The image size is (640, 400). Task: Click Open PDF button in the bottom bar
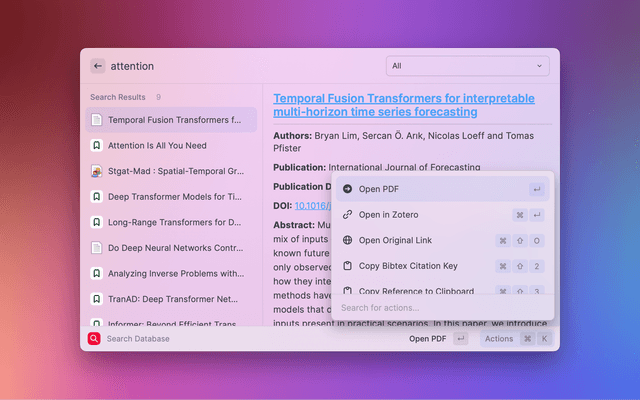(x=427, y=339)
